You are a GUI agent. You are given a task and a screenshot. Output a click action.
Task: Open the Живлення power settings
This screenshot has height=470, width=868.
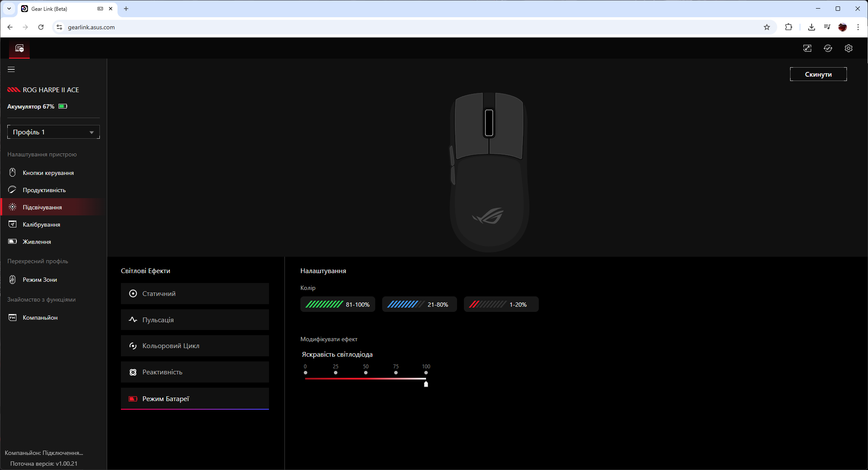pos(37,242)
